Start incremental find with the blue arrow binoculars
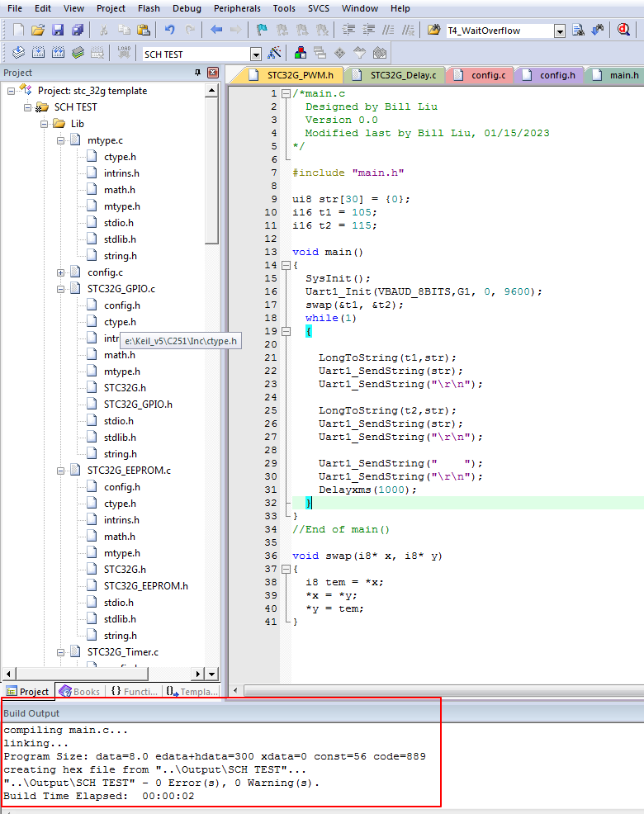The image size is (644, 814). point(598,30)
